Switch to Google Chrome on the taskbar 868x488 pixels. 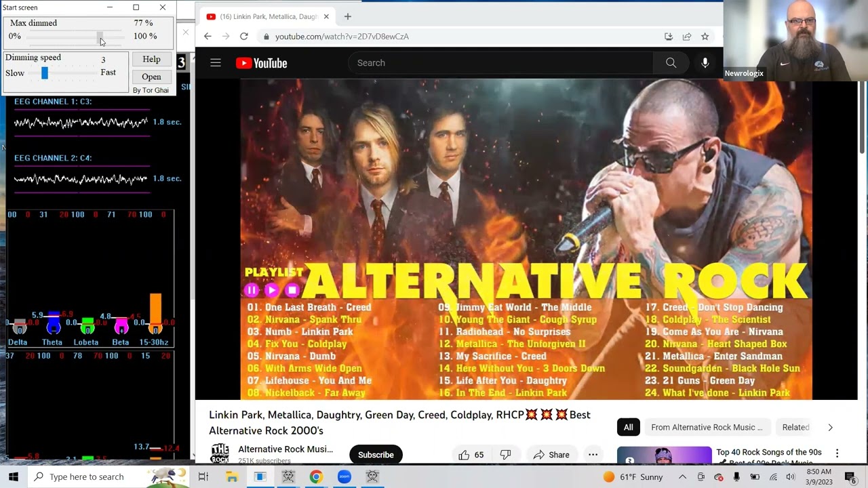tap(316, 476)
